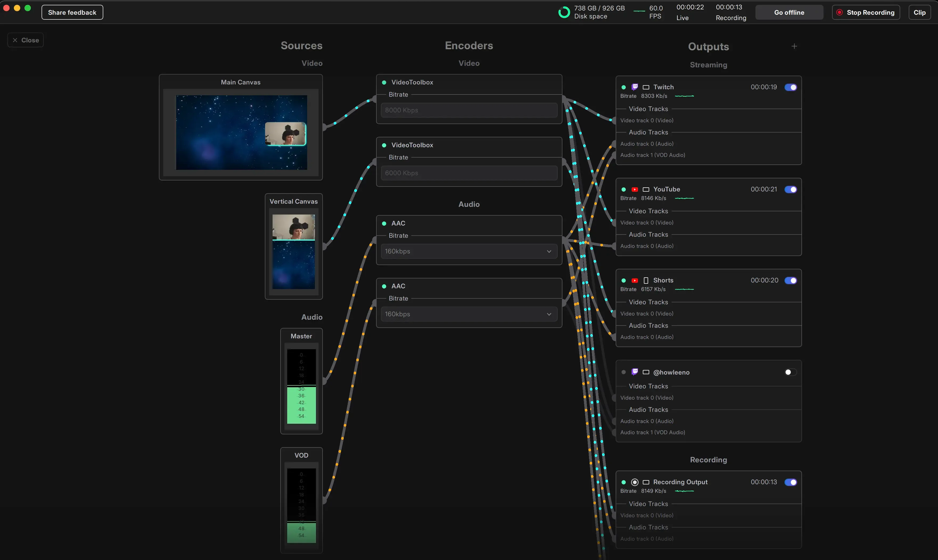This screenshot has height=560, width=938.
Task: Click the YouTube icon on the Shorts output
Action: click(x=635, y=280)
